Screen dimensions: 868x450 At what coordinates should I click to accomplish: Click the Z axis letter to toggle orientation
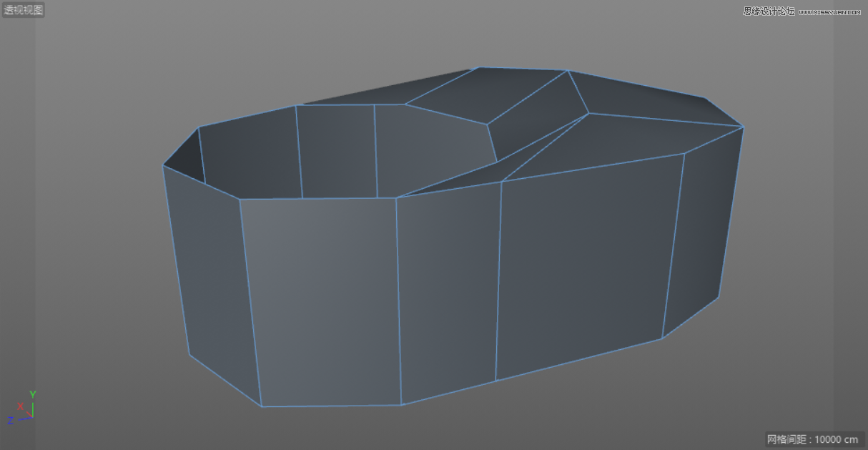tap(11, 421)
